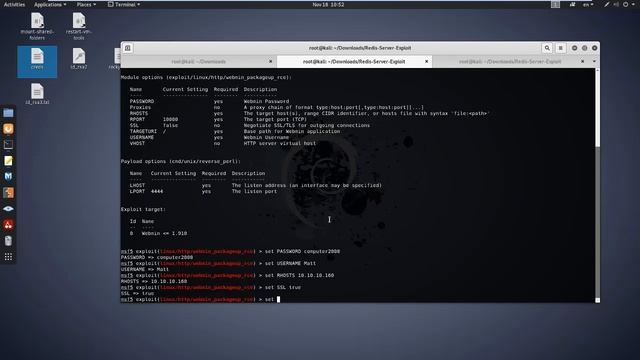640x360 pixels.
Task: Click the LHOST payload option row
Action: pos(256,185)
